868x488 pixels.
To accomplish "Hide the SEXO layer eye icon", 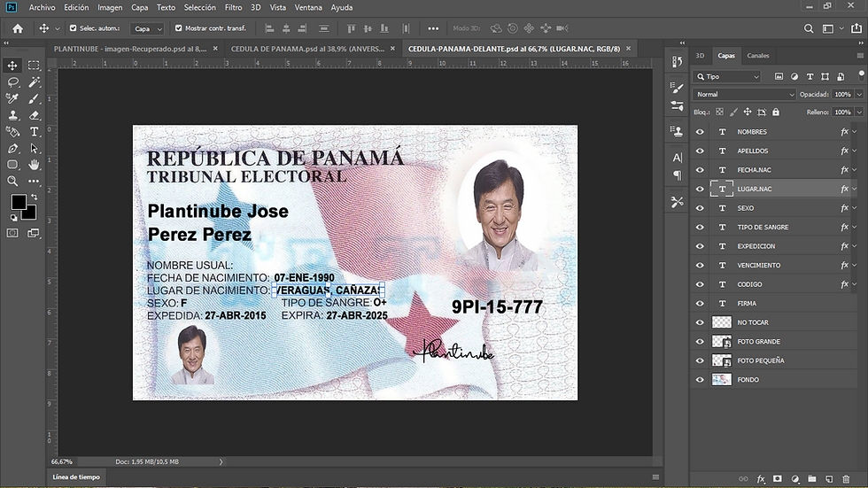I will point(700,208).
